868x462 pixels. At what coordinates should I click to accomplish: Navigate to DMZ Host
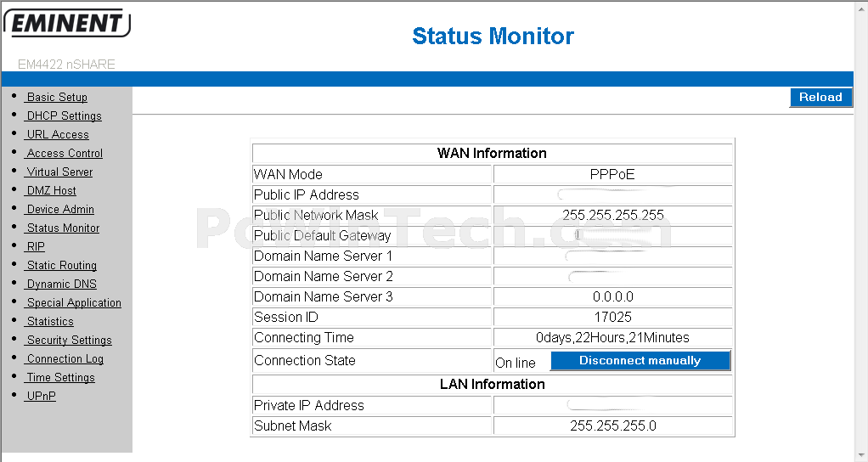(x=50, y=191)
